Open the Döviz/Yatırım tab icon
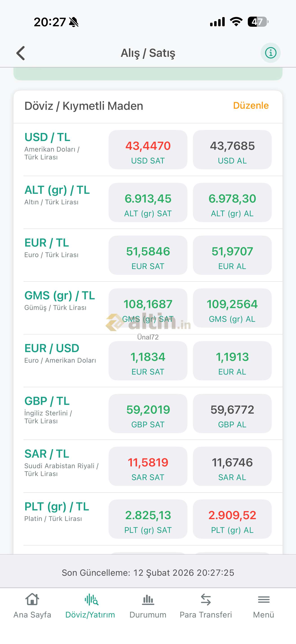The image size is (296, 644). (x=91, y=600)
